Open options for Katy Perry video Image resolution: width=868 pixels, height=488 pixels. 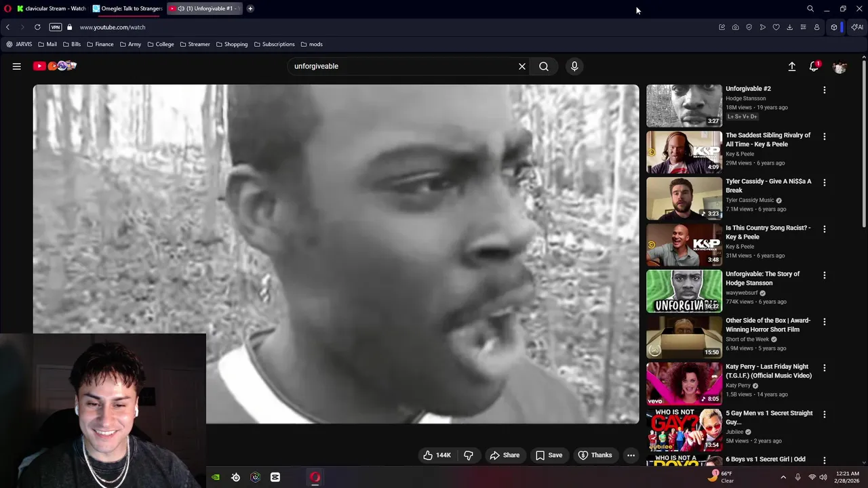[x=825, y=367]
